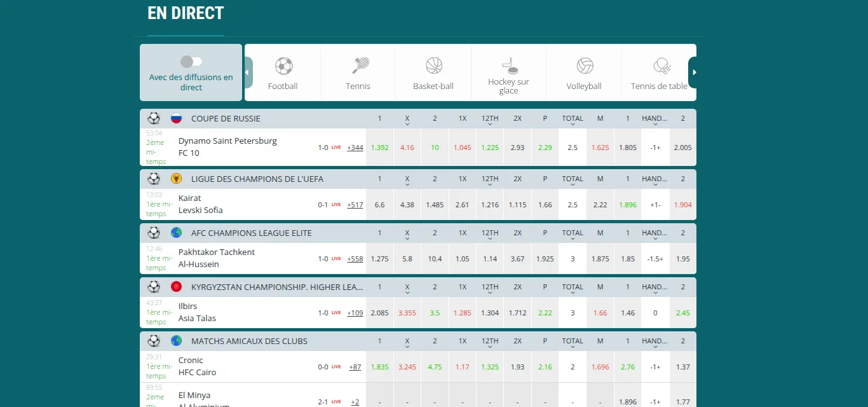Click LIVE badge on Pakhtakor Tachkent match
Image resolution: width=868 pixels, height=407 pixels.
tap(336, 259)
